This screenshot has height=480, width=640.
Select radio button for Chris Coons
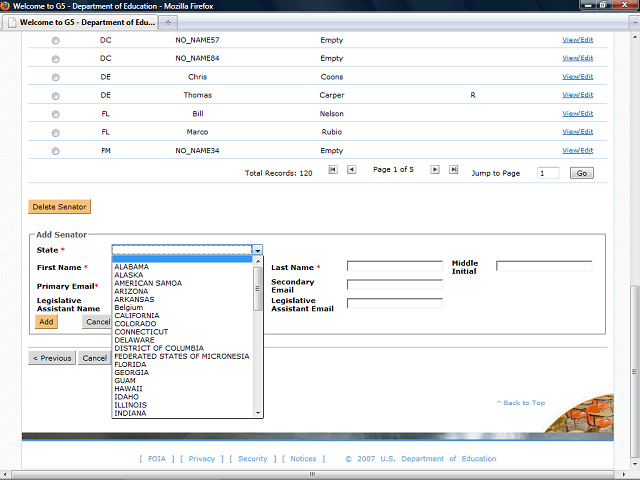click(55, 78)
